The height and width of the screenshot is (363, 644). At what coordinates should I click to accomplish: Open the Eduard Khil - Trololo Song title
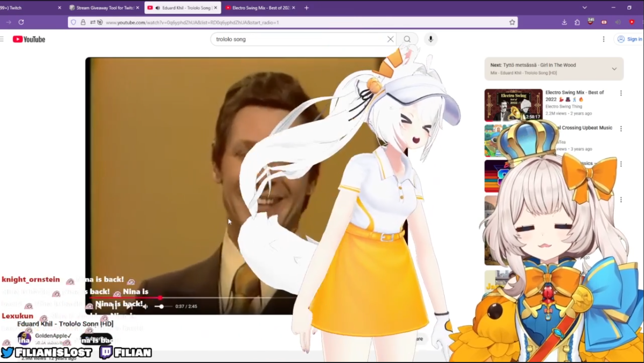pyautogui.click(x=65, y=324)
